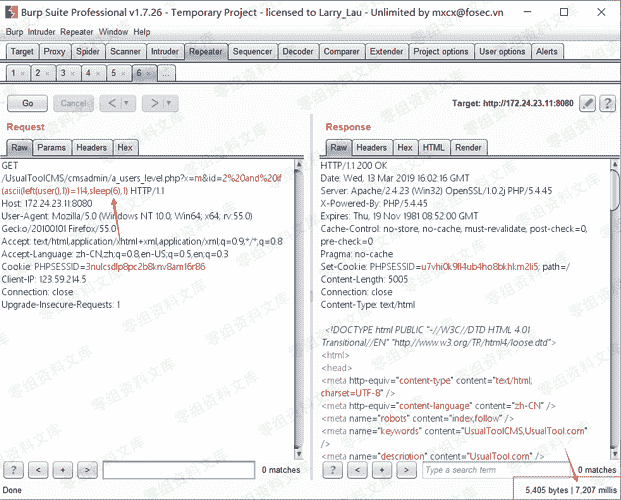Open new repeater tab with ellipsis tab
Image resolution: width=621 pixels, height=500 pixels.
164,73
